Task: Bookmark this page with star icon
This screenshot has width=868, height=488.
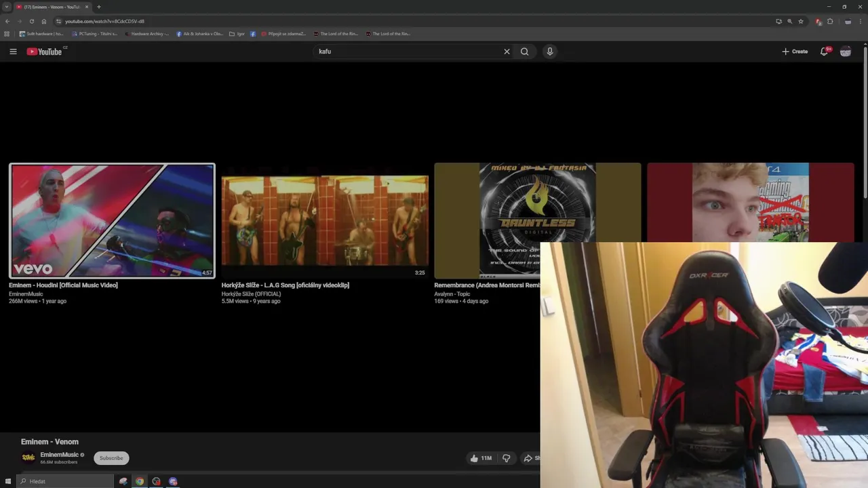Action: pos(801,21)
